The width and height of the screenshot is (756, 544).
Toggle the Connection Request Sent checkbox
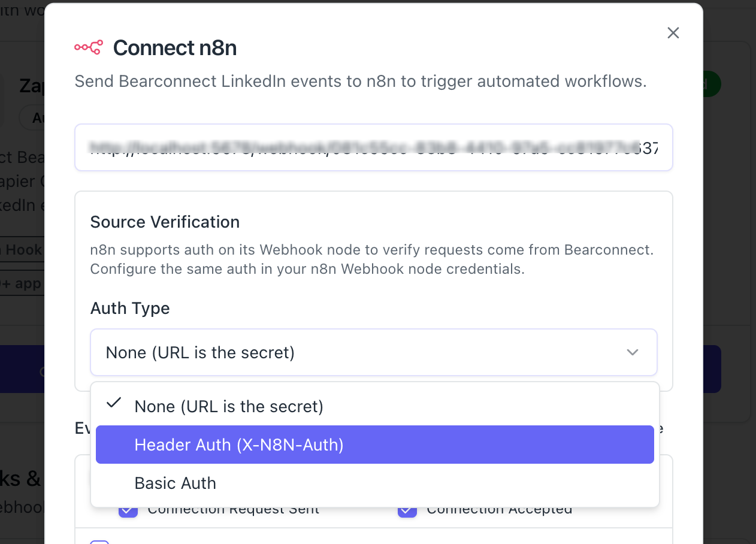pyautogui.click(x=128, y=511)
